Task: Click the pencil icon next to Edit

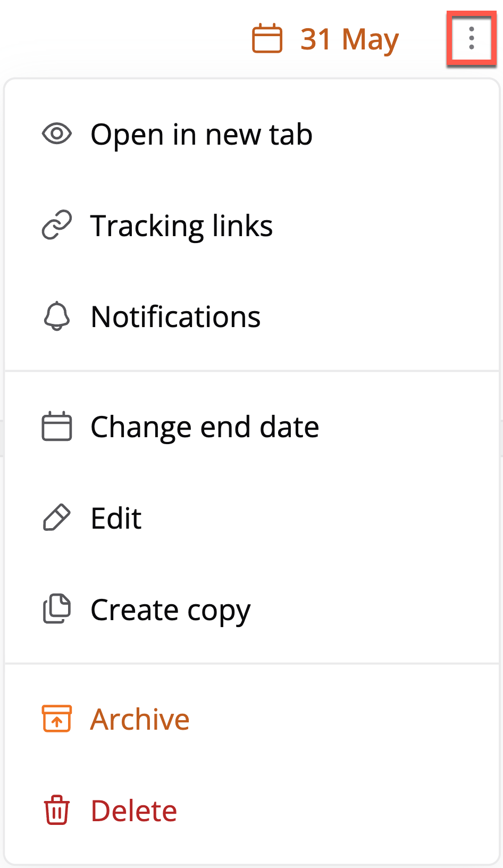Action: [57, 518]
